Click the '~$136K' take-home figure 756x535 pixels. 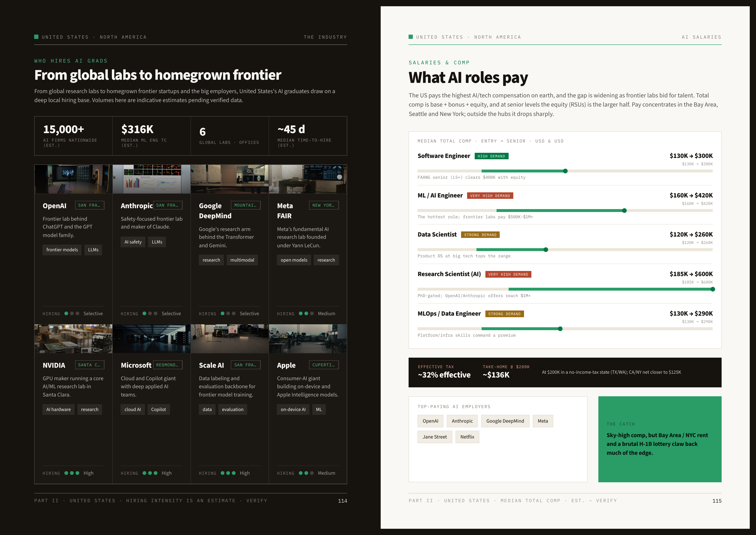tap(496, 375)
